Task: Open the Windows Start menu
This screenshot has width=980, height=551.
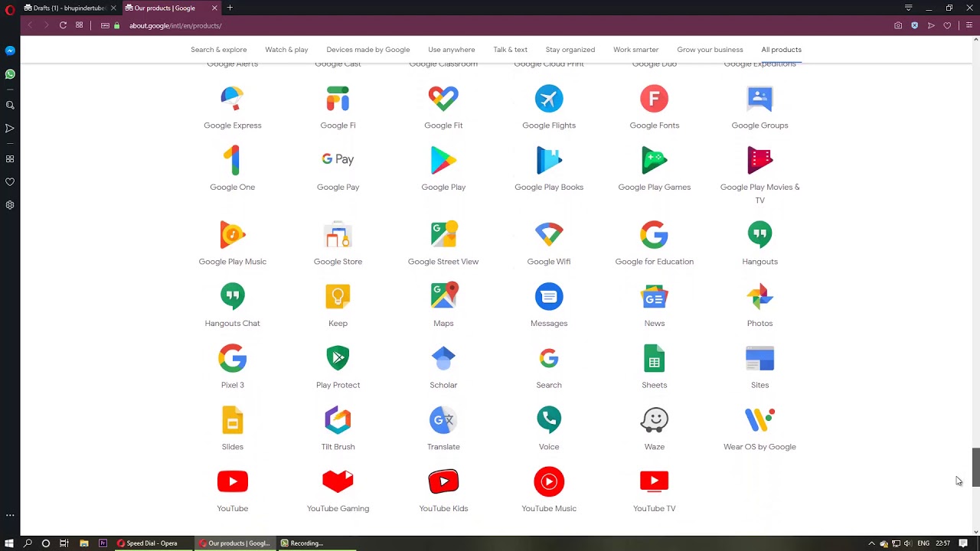Action: 9,543
